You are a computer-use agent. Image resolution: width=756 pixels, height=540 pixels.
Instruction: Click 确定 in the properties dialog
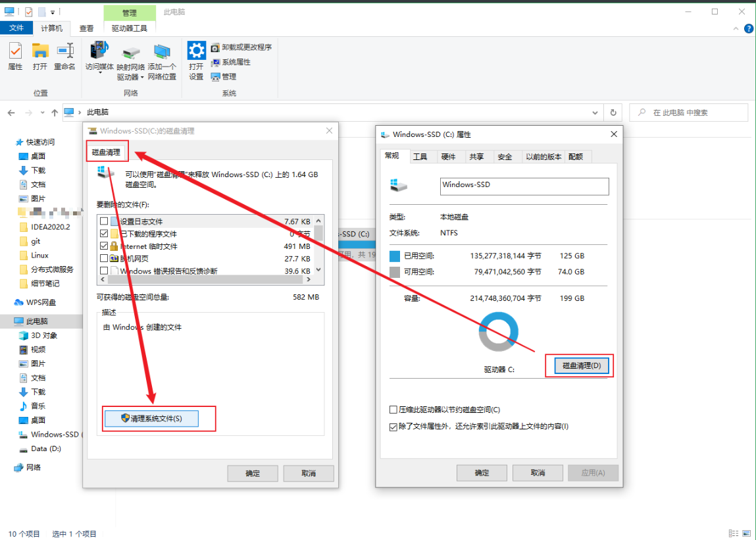point(482,473)
